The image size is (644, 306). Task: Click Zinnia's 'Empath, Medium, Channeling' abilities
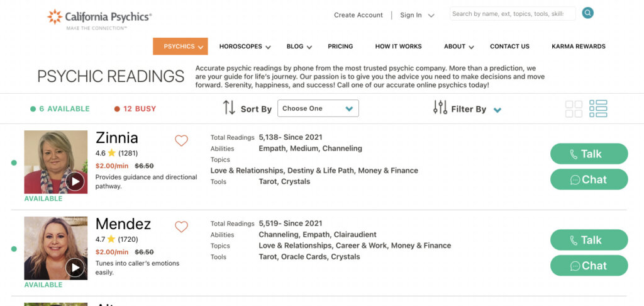310,149
